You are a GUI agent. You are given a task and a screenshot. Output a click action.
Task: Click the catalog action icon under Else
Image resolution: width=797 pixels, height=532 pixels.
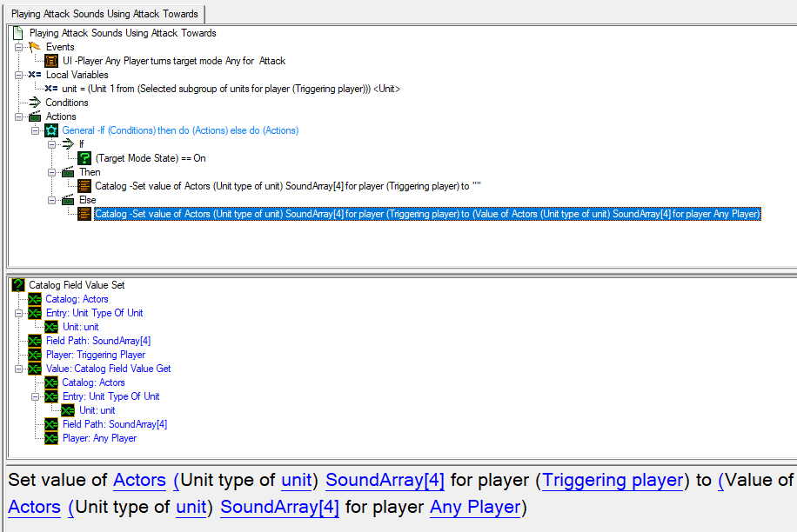pyautogui.click(x=84, y=214)
